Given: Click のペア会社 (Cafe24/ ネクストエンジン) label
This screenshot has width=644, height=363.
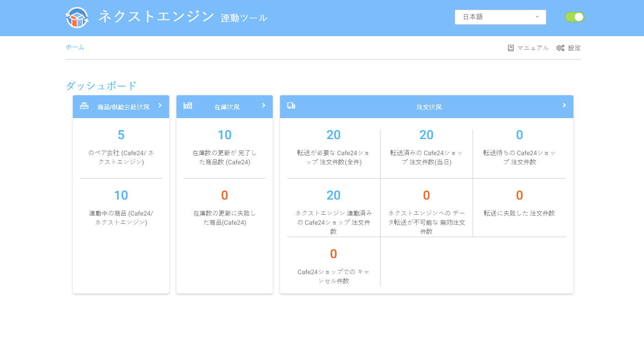Looking at the screenshot, I should click(121, 157).
